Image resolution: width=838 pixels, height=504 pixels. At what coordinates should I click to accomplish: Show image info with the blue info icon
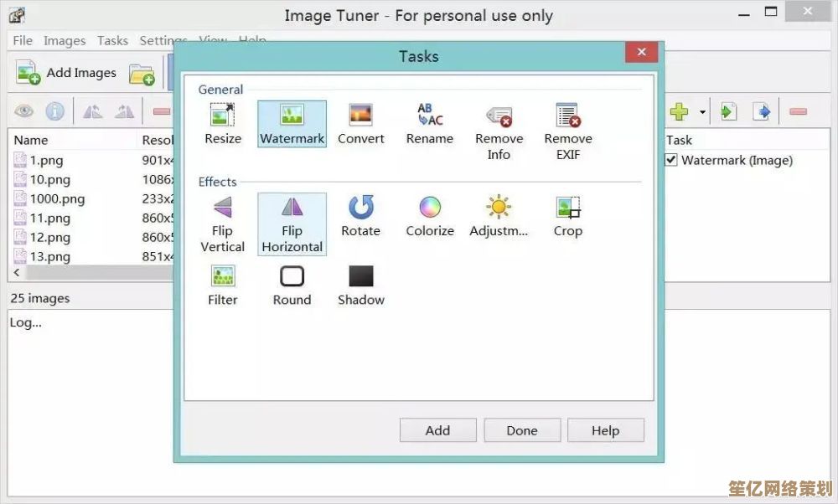pos(55,111)
